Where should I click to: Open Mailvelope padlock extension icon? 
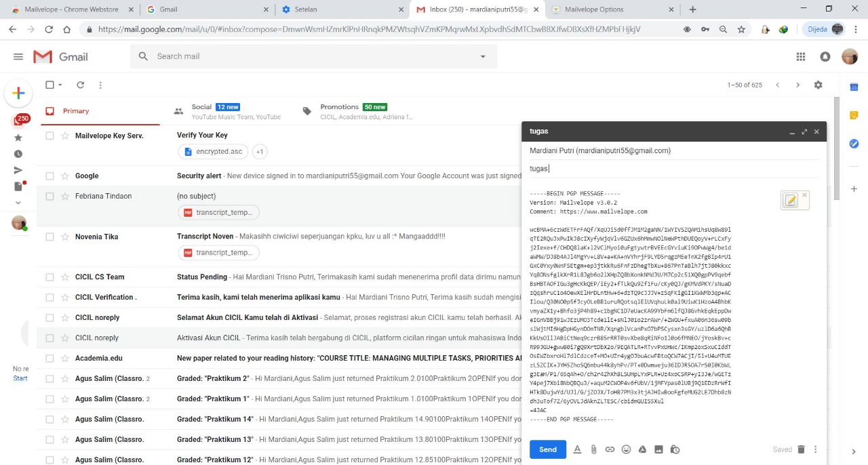pos(765,29)
